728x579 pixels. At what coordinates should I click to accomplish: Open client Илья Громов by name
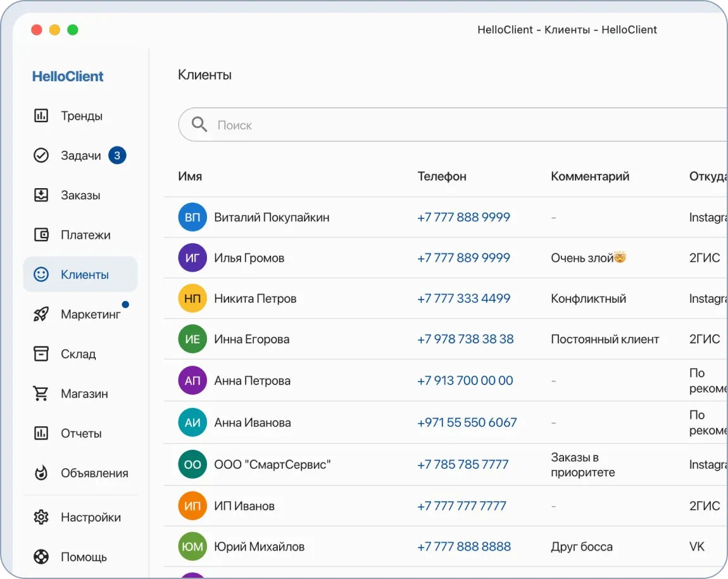pyautogui.click(x=249, y=258)
